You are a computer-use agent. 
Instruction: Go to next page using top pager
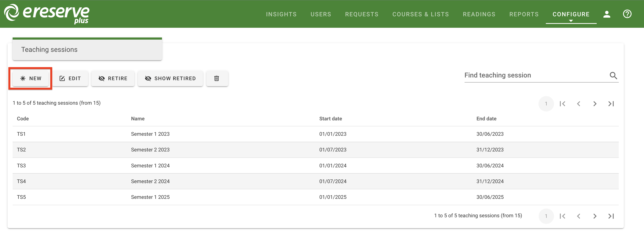595,104
